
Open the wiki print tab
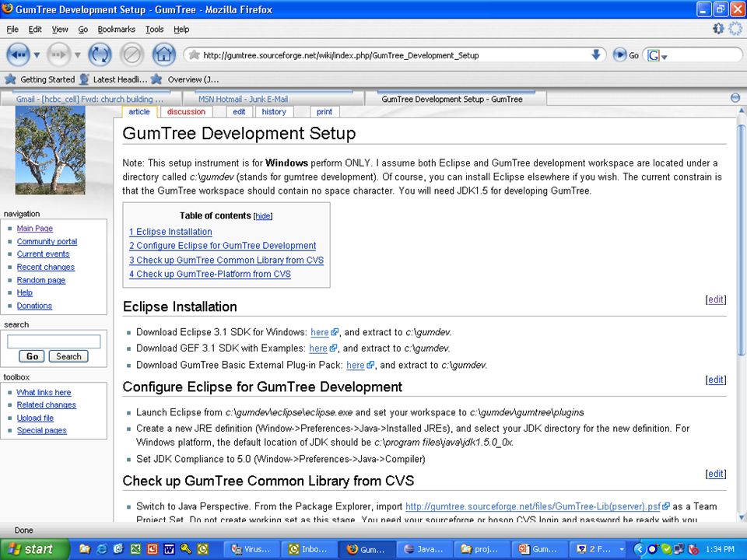click(x=324, y=111)
